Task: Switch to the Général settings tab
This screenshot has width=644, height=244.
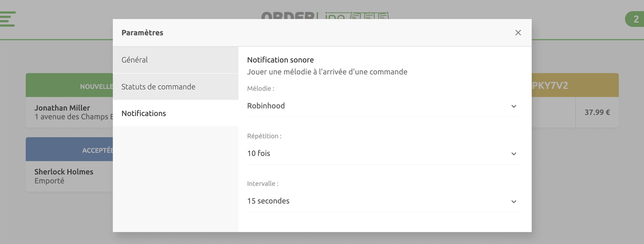Action: [x=135, y=60]
